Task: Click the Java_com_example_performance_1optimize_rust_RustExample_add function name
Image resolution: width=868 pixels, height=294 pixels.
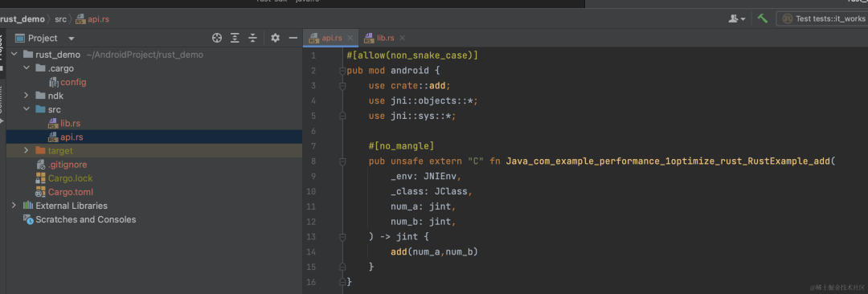Action: (x=668, y=161)
